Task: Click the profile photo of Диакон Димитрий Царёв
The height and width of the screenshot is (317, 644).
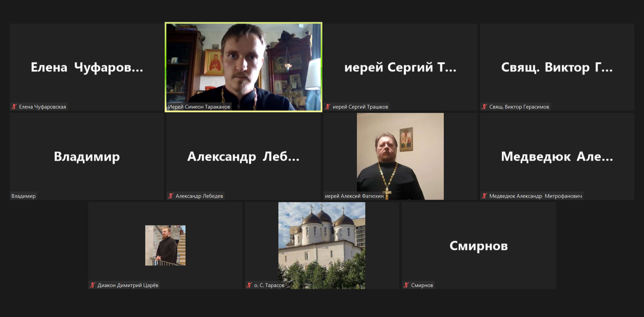Action: click(x=165, y=245)
